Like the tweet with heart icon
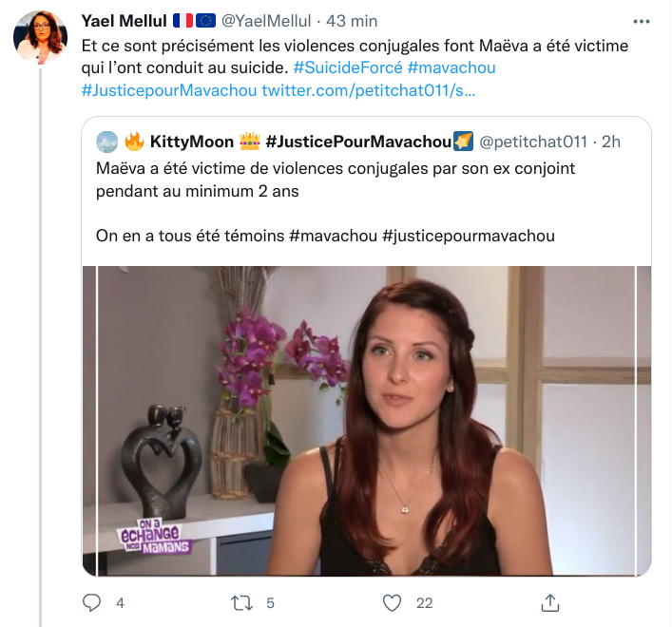 coord(391,603)
